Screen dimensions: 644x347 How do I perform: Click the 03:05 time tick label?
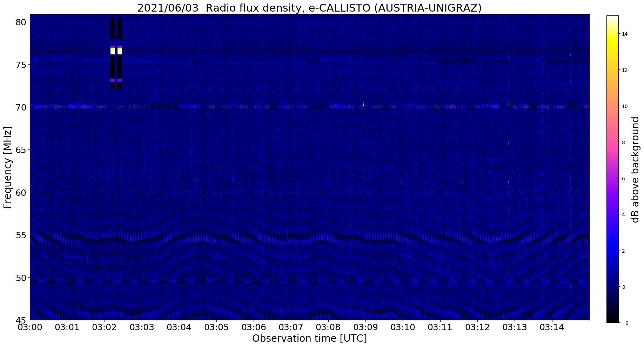pyautogui.click(x=216, y=327)
